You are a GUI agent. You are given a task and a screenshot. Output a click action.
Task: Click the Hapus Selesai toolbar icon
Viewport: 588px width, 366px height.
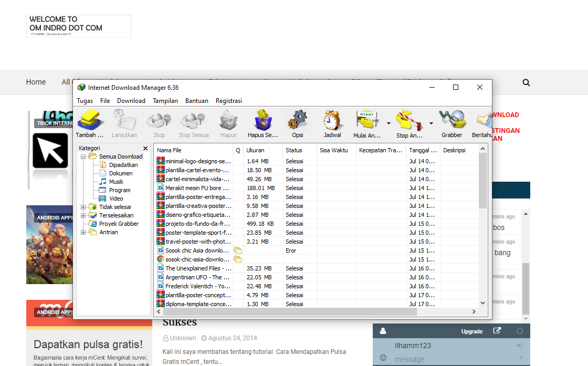click(262, 124)
